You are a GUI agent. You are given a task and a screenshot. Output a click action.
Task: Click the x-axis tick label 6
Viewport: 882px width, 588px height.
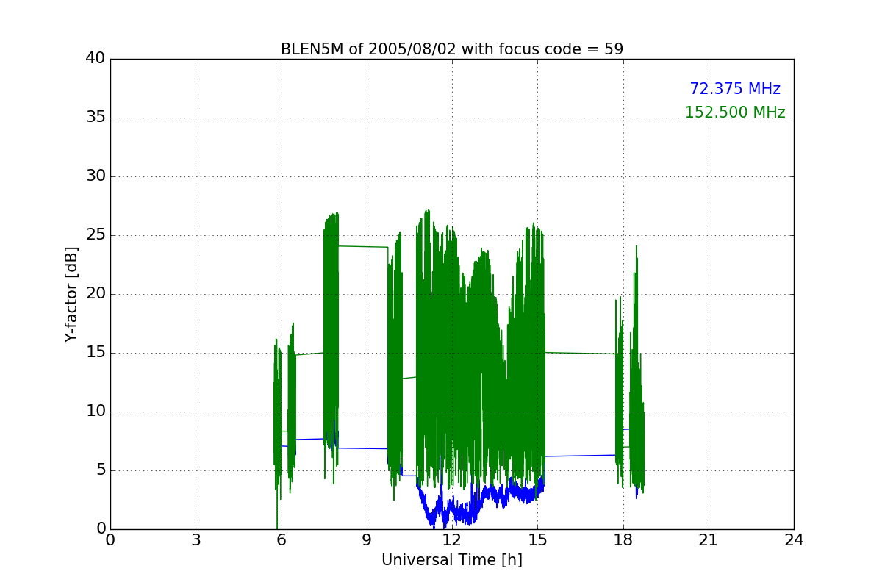[x=282, y=540]
